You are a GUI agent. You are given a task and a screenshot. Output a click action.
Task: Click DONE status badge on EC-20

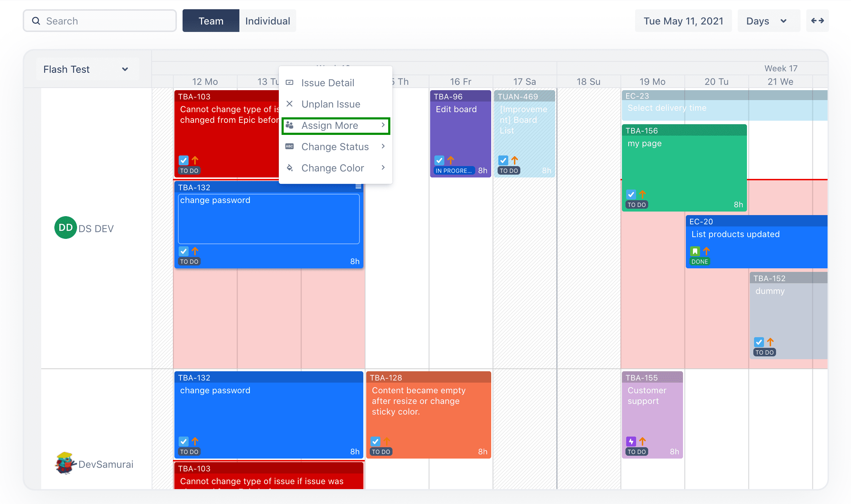pos(700,262)
